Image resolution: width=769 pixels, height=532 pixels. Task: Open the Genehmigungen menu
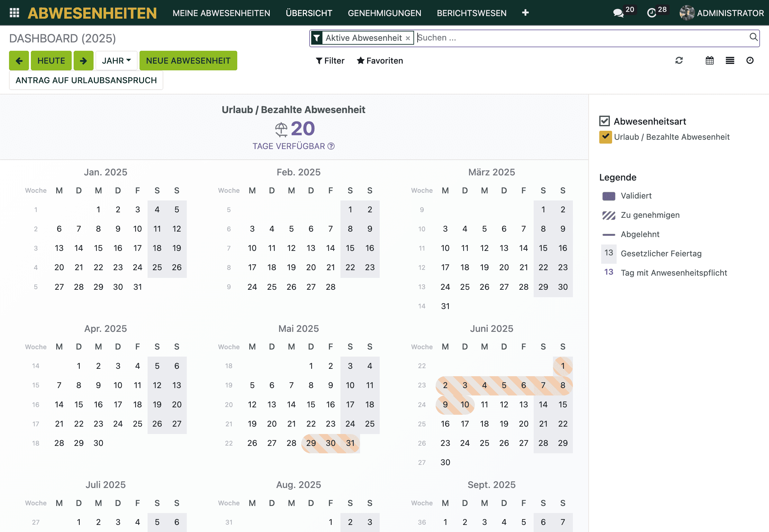[x=384, y=13]
